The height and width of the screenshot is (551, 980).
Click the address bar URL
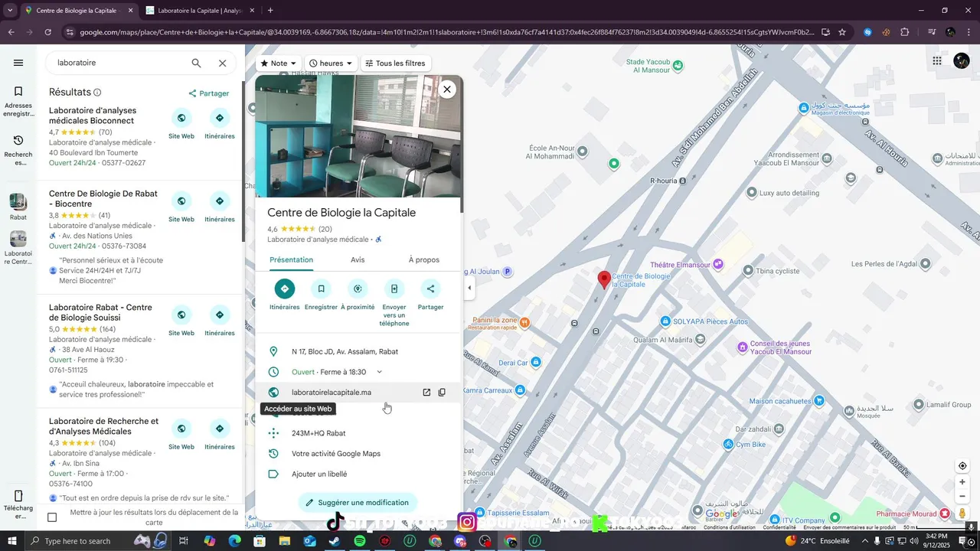click(447, 32)
